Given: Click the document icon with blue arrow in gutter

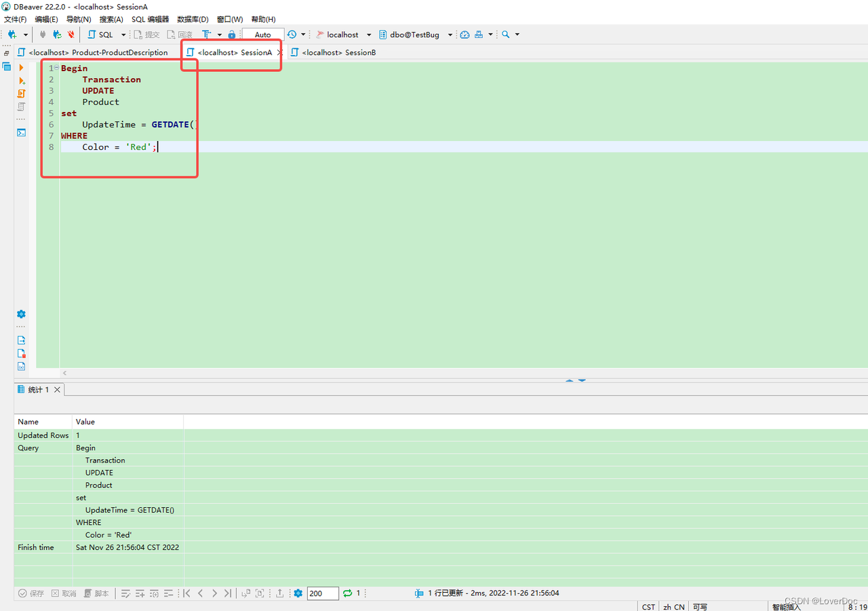Looking at the screenshot, I should (21, 340).
